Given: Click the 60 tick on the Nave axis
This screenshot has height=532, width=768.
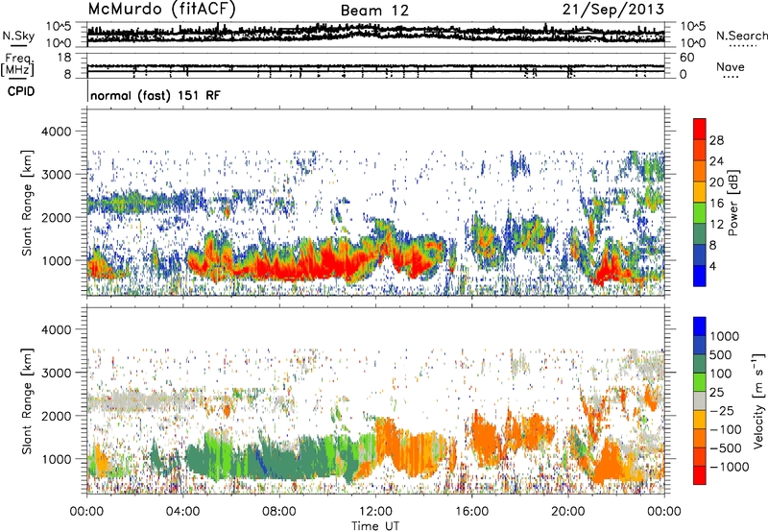Looking at the screenshot, I should click(686, 58).
